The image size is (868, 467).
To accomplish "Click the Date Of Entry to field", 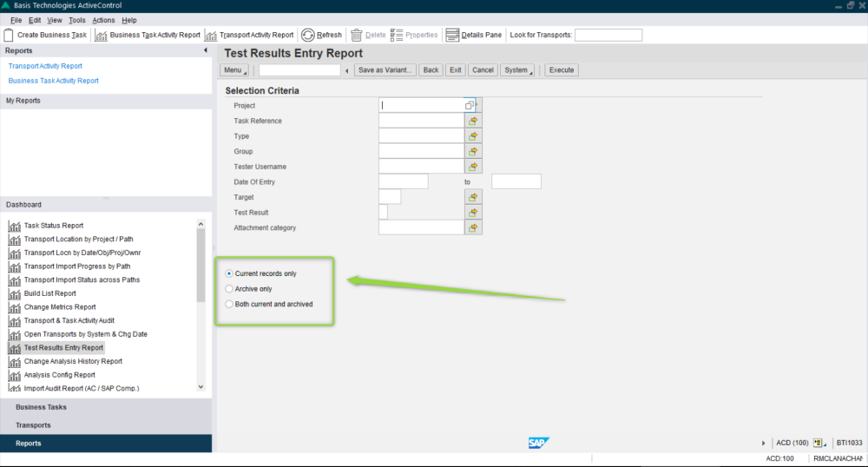I will tap(516, 181).
